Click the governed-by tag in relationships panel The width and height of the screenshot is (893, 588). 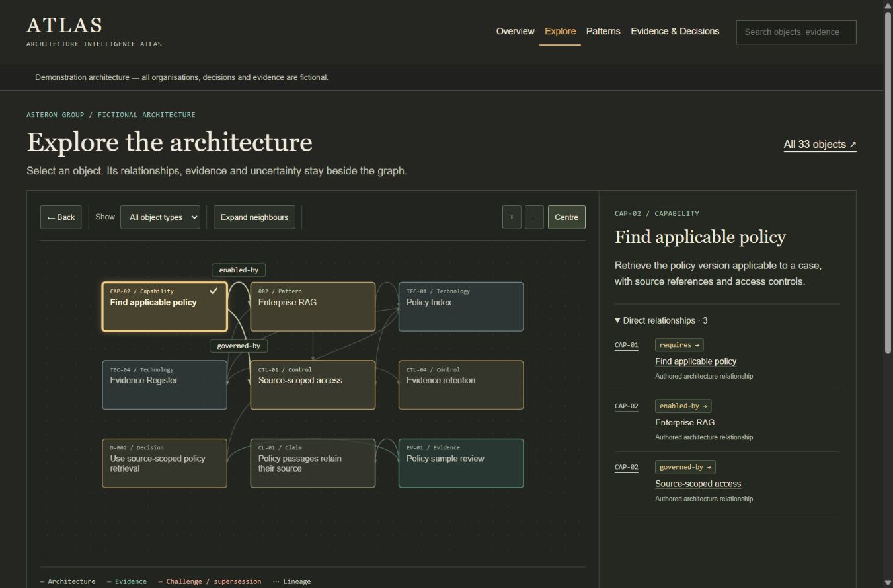(x=685, y=467)
